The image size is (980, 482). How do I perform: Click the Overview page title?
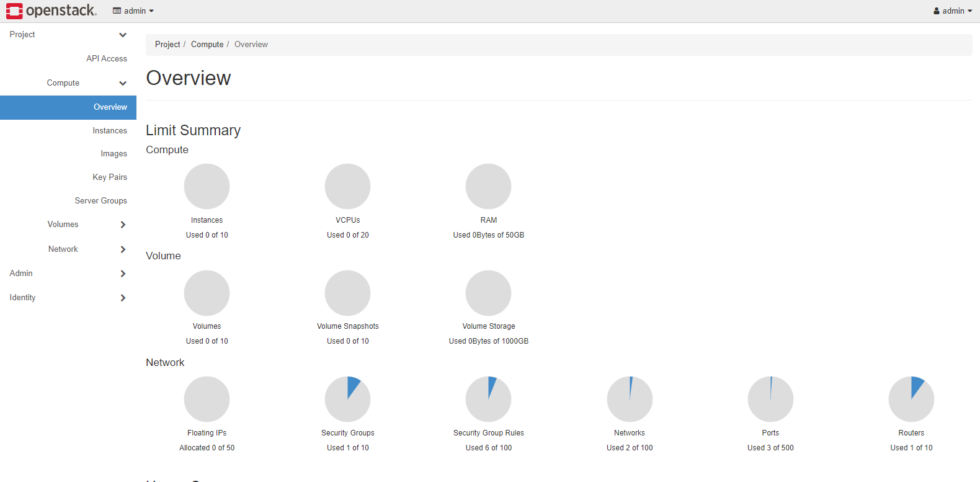tap(189, 78)
